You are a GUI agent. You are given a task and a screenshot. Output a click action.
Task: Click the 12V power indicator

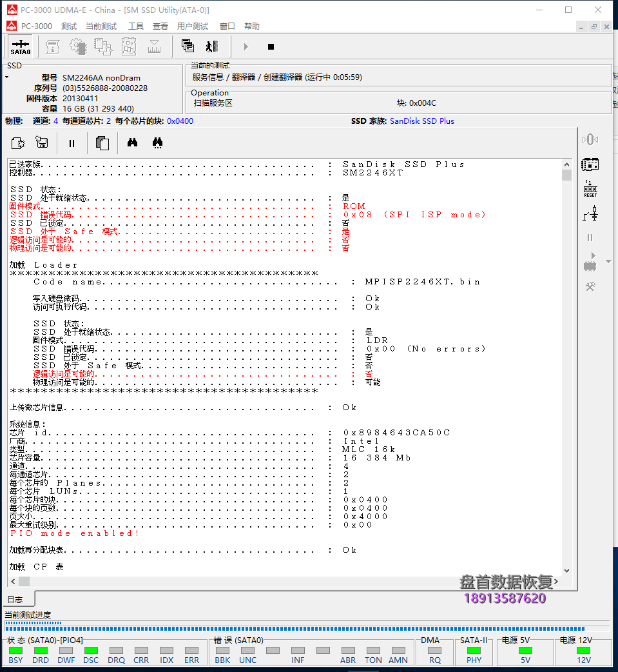click(x=583, y=651)
